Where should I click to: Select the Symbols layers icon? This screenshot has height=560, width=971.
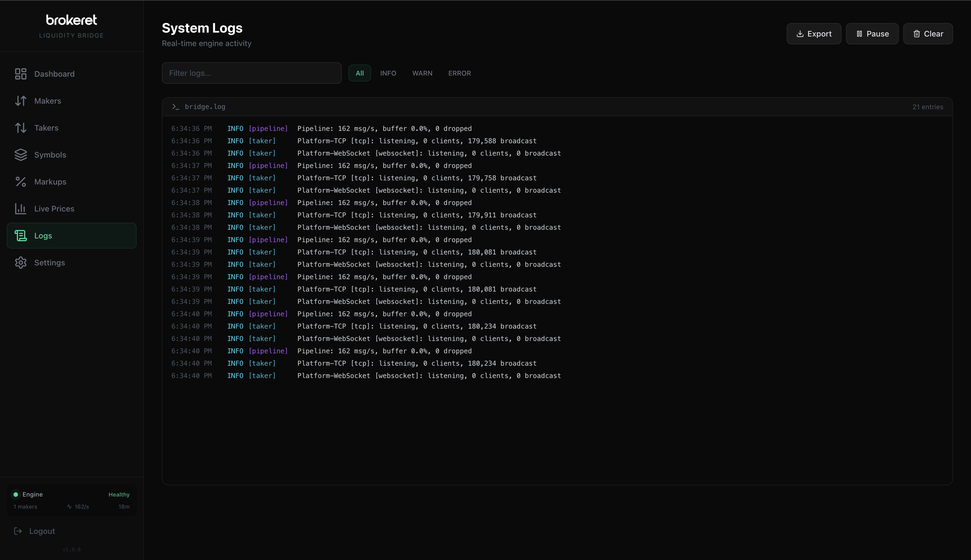pyautogui.click(x=21, y=155)
